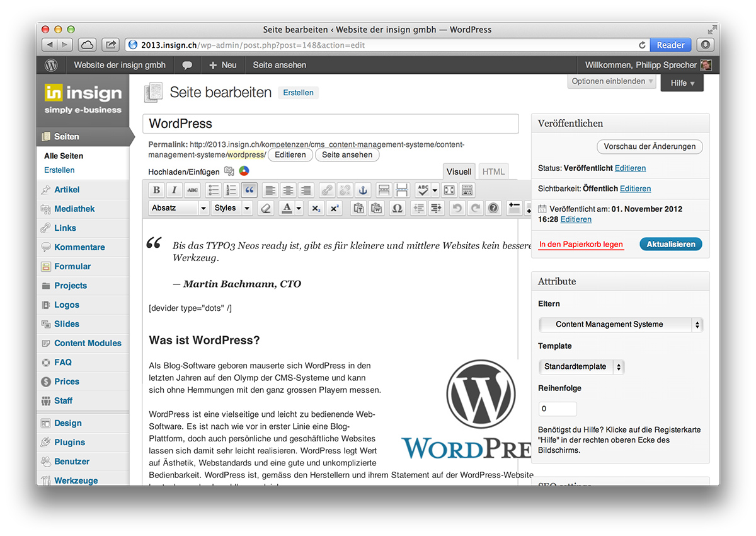Open the Absatz paragraph format dropdown
Image resolution: width=756 pixels, height=536 pixels.
(x=179, y=208)
